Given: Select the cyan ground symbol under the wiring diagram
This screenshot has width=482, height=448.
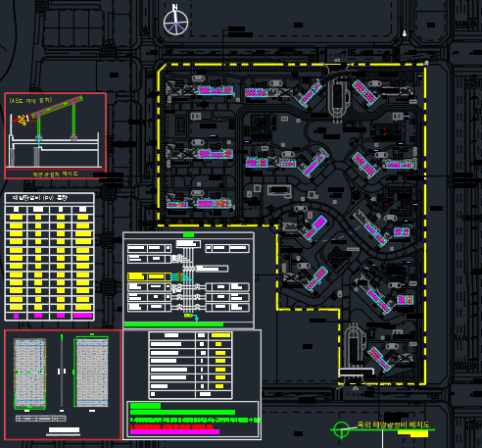Looking at the screenshot, I should pyautogui.click(x=196, y=318).
